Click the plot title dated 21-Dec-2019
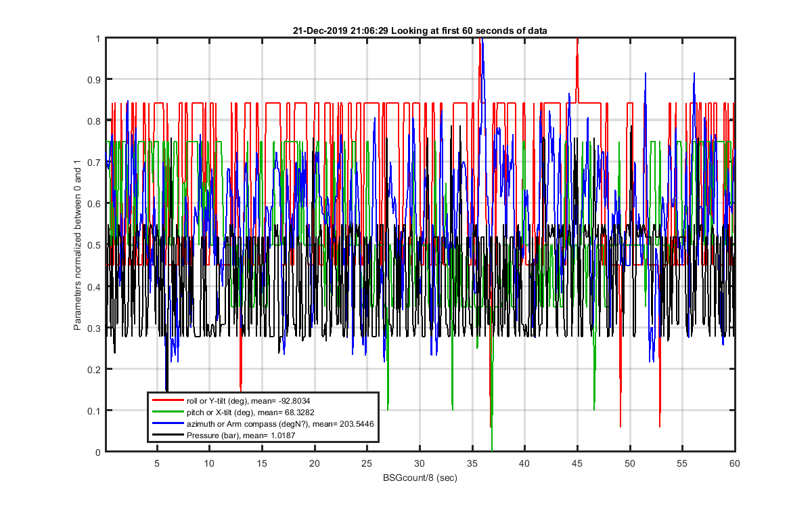812x508 pixels. click(420, 31)
